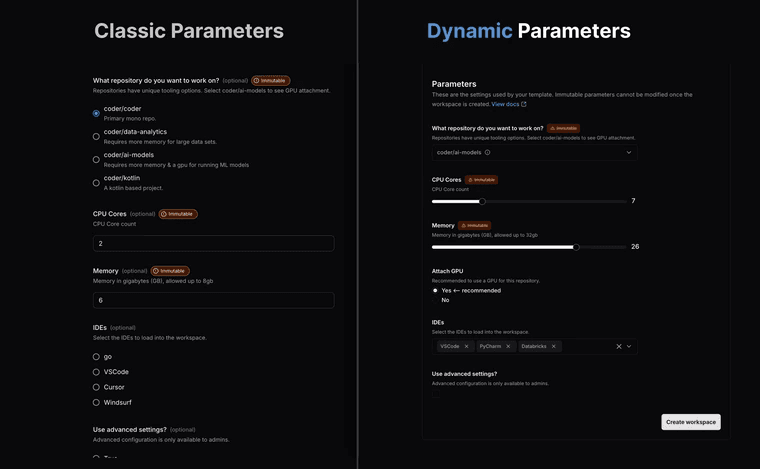Image resolution: width=760 pixels, height=469 pixels.
Task: Expand the IDEs multi-select dropdown chevron
Action: [629, 346]
